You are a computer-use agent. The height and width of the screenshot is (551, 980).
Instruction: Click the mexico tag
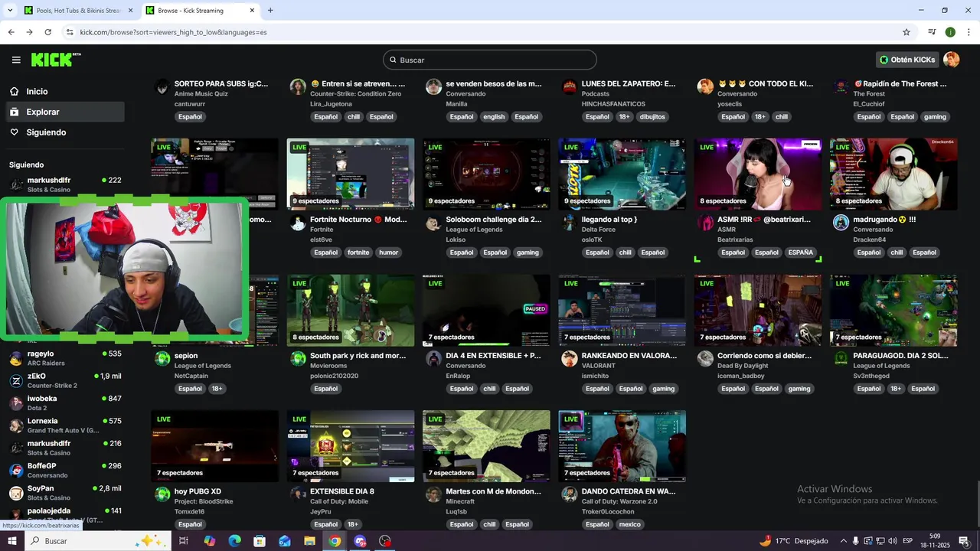[630, 524]
